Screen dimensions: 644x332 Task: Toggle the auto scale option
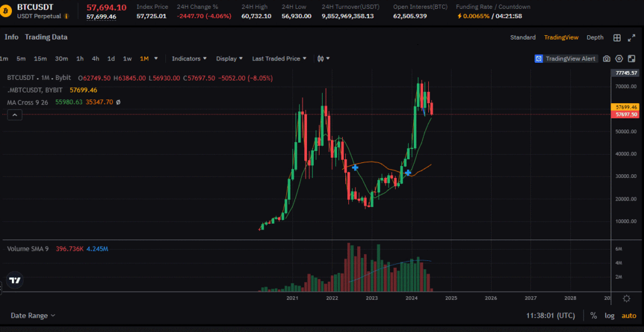click(629, 316)
